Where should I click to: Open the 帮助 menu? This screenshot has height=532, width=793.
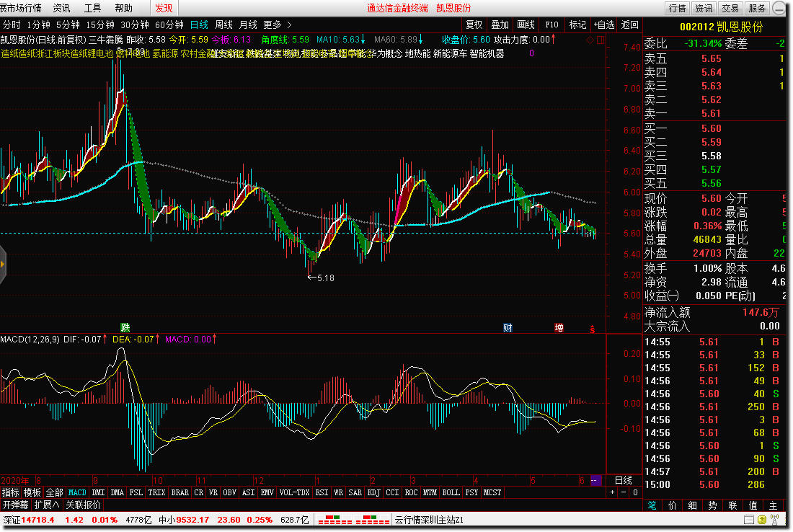123,8
